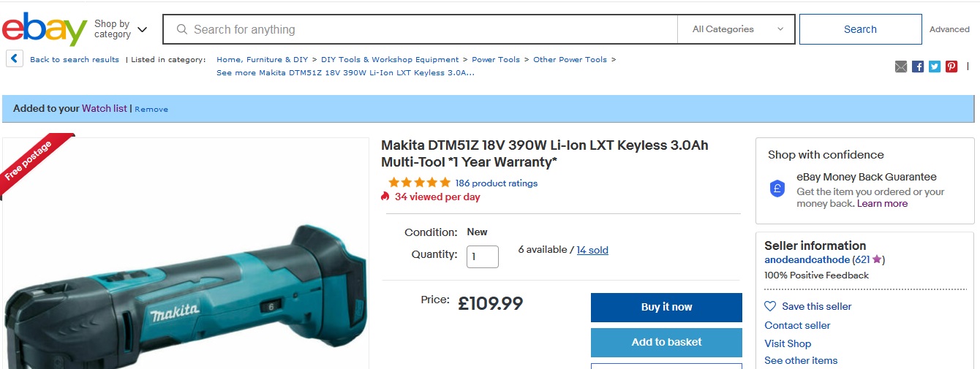The height and width of the screenshot is (369, 980).
Task: Open the 14 sold link
Action: (592, 250)
